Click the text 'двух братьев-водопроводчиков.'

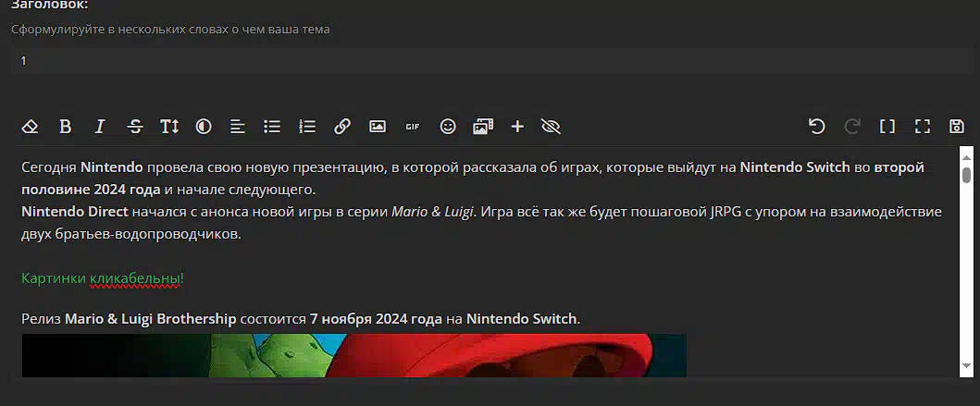(131, 235)
